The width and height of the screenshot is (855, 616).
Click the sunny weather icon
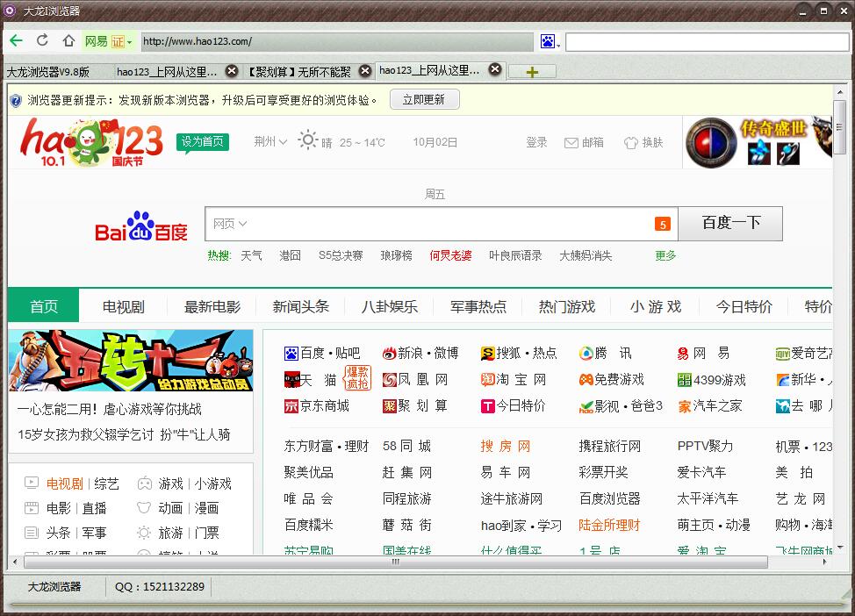point(307,140)
